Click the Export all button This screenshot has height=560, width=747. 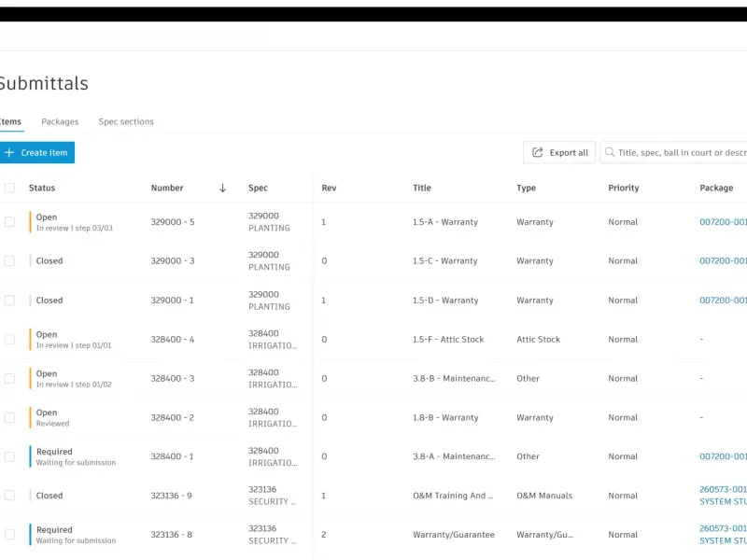(x=559, y=152)
